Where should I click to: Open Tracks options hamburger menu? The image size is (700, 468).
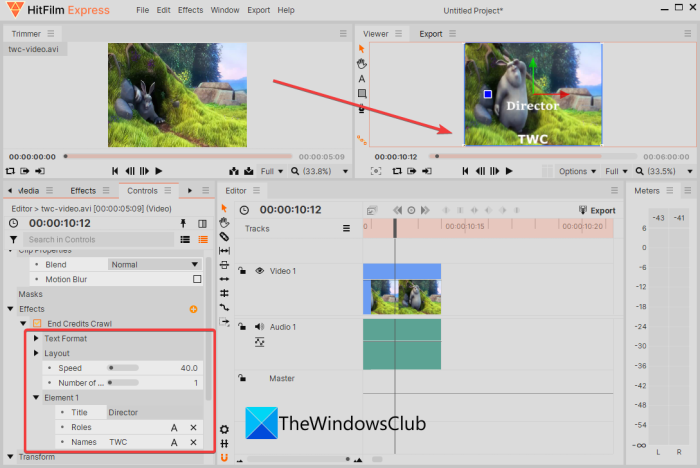point(346,229)
